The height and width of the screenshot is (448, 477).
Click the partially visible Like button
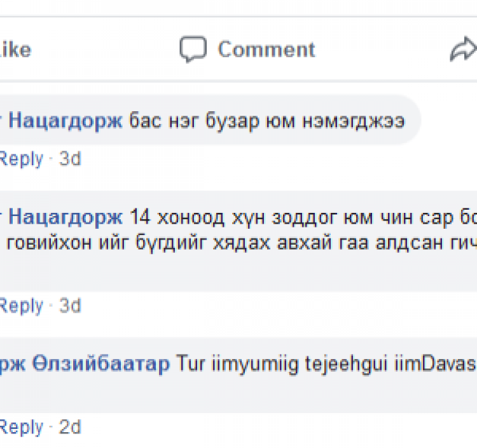pos(15,50)
